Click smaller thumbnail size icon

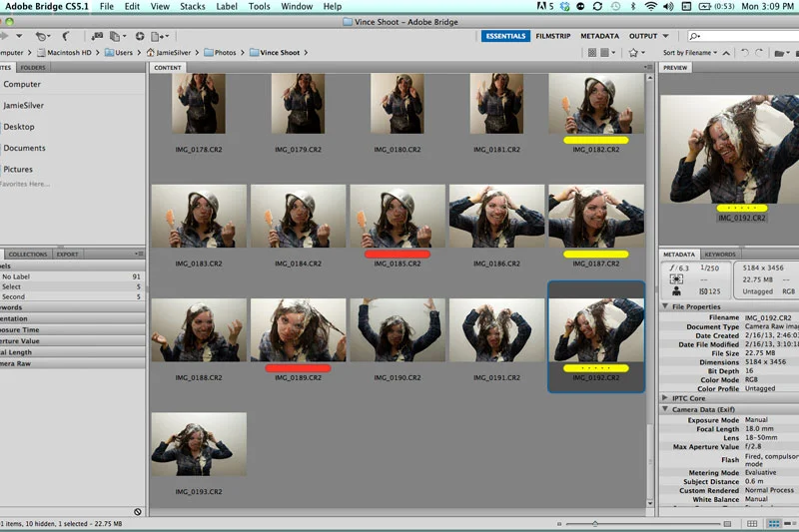559,523
